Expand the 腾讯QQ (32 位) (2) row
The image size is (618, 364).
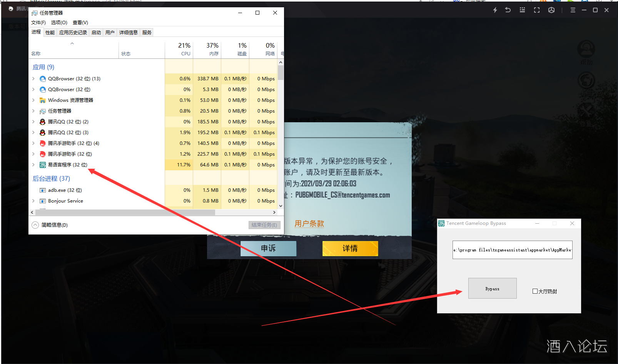[33, 122]
